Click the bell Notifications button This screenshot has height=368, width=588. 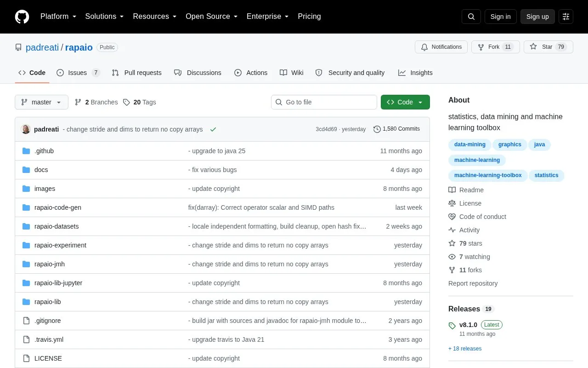(x=441, y=47)
